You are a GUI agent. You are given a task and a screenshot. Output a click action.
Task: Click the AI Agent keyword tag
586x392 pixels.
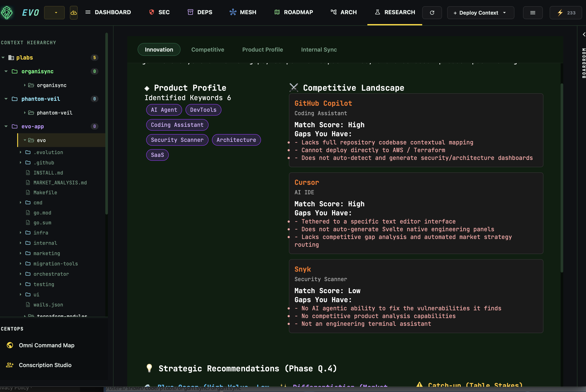tap(164, 110)
